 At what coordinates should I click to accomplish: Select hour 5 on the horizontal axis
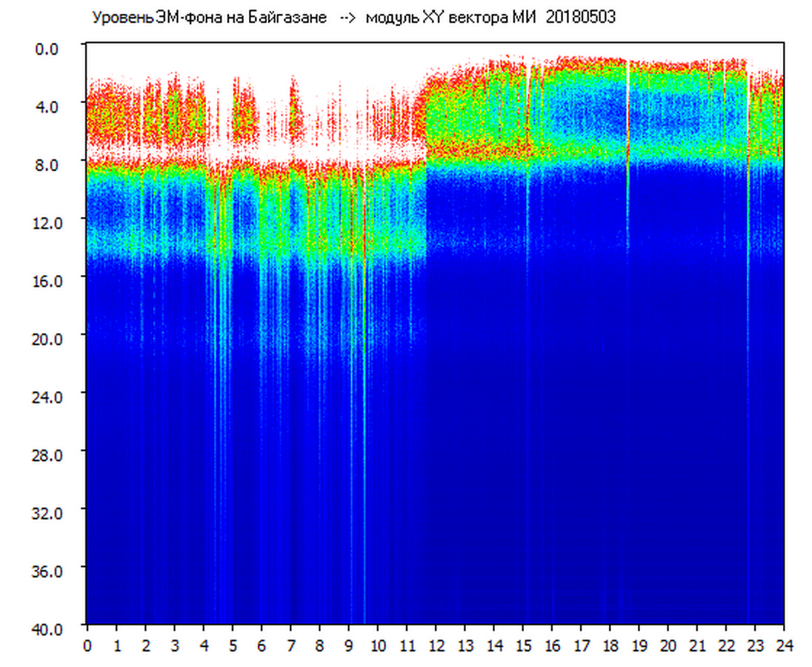[x=233, y=646]
